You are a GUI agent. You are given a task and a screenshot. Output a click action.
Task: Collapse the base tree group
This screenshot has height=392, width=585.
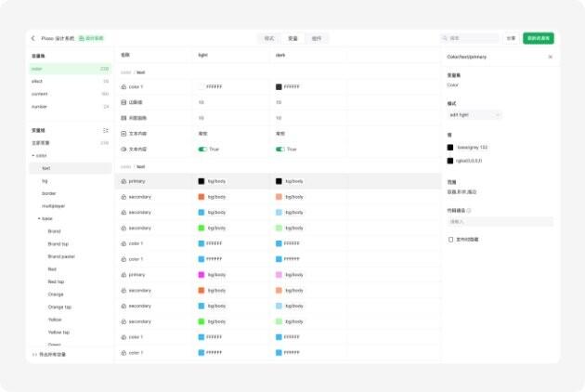(38, 218)
